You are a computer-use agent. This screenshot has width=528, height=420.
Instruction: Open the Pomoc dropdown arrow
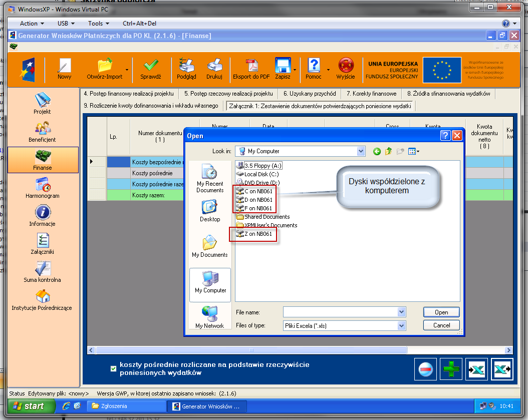pos(328,70)
